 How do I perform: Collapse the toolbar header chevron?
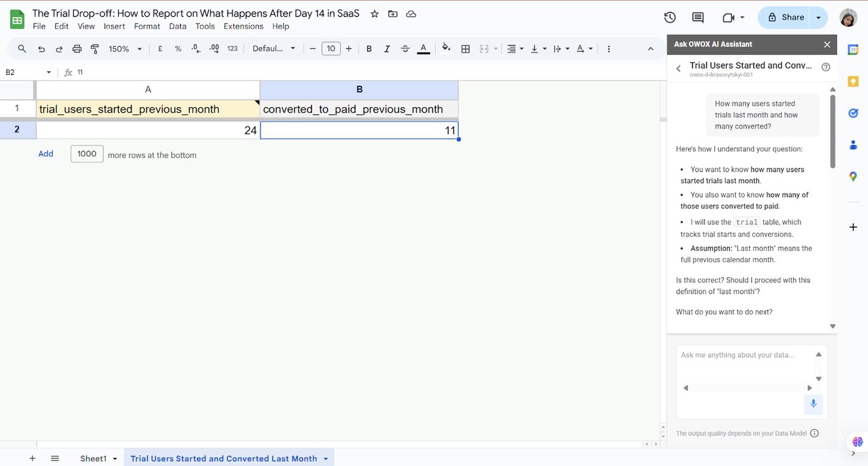coord(651,48)
